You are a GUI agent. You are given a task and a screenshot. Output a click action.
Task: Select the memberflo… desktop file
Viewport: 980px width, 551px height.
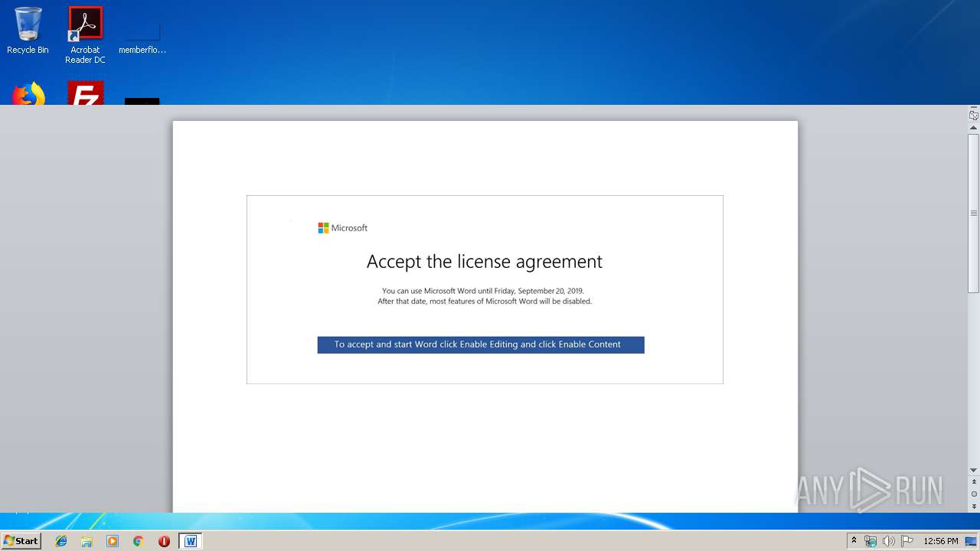[x=142, y=38]
